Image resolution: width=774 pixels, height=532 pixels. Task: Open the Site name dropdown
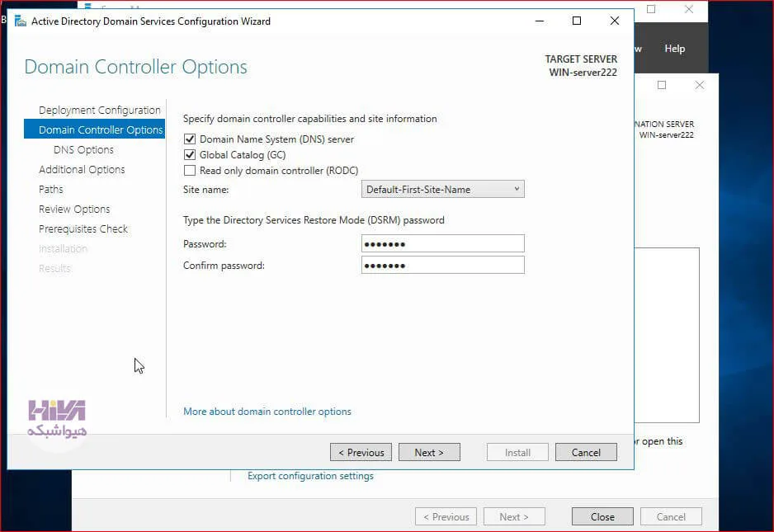(443, 190)
